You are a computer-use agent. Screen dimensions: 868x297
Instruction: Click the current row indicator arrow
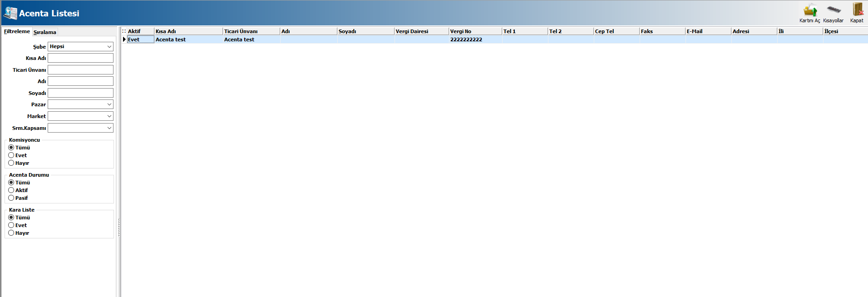pos(124,40)
